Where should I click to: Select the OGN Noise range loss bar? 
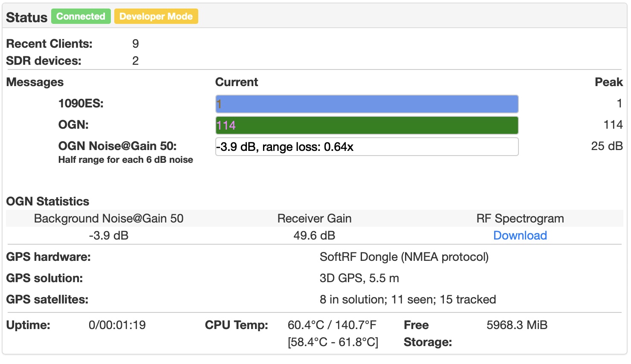point(367,147)
